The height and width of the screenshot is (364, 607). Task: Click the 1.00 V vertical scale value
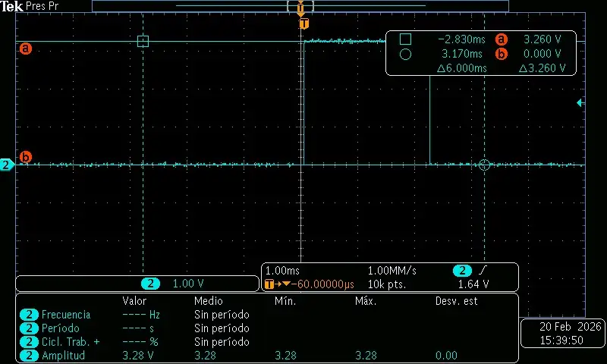[x=188, y=284]
